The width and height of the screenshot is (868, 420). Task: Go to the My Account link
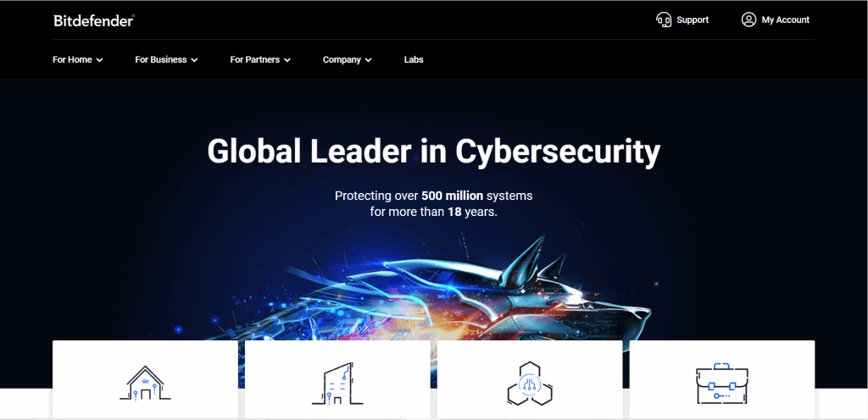coord(786,19)
